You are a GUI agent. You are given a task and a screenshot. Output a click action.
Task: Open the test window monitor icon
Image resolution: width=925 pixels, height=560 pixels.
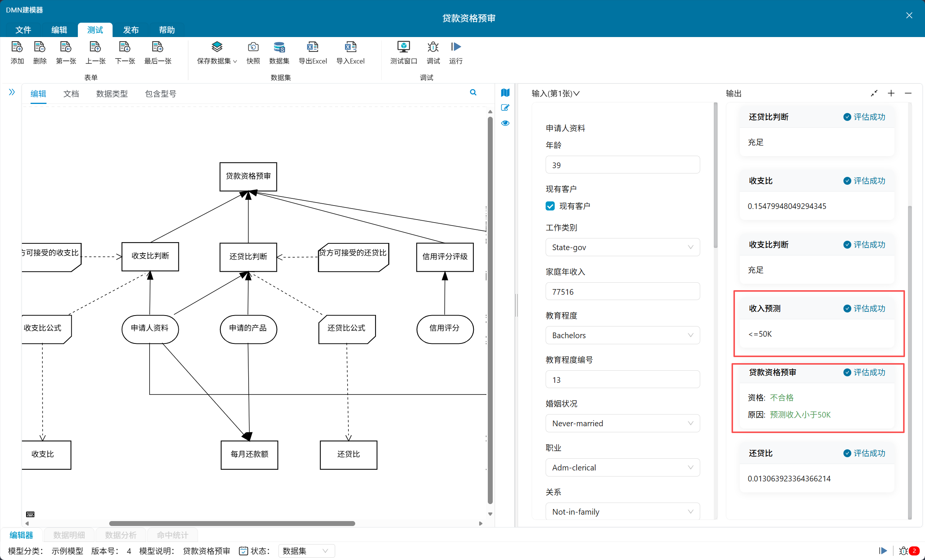point(403,47)
